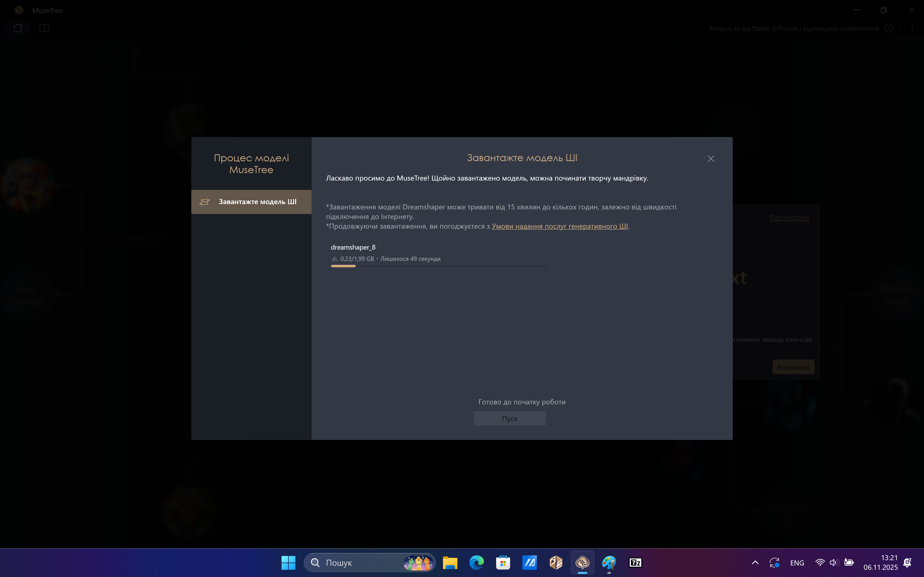Viewport: 924px width, 577px height.
Task: Open the Windows Start menu
Action: [x=288, y=563]
